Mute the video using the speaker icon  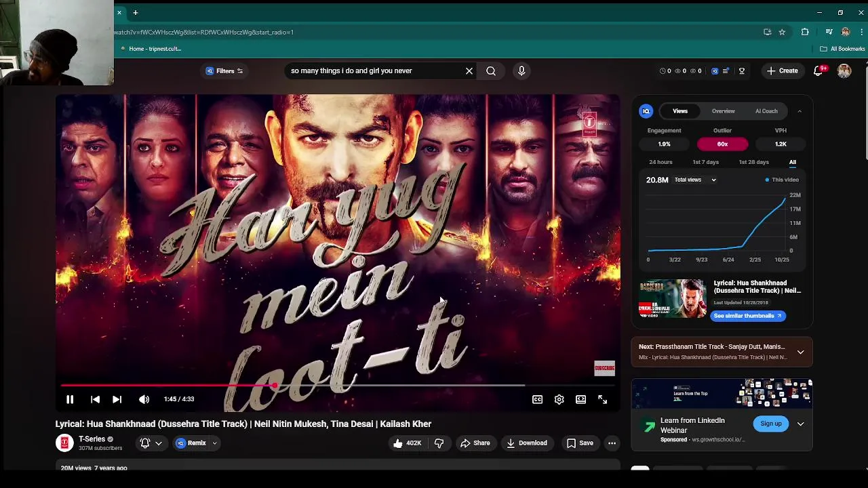coord(144,400)
